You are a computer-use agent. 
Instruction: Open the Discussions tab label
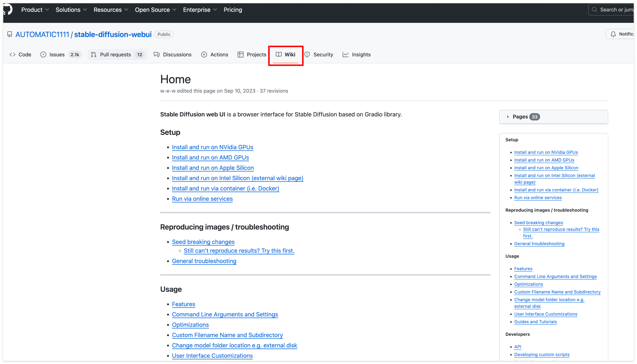[x=177, y=55]
